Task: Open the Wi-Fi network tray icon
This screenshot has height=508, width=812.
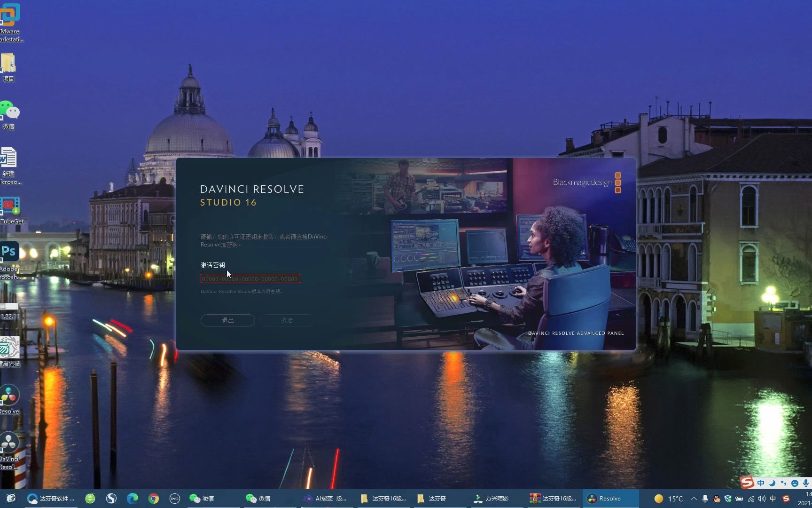Action: (750, 499)
